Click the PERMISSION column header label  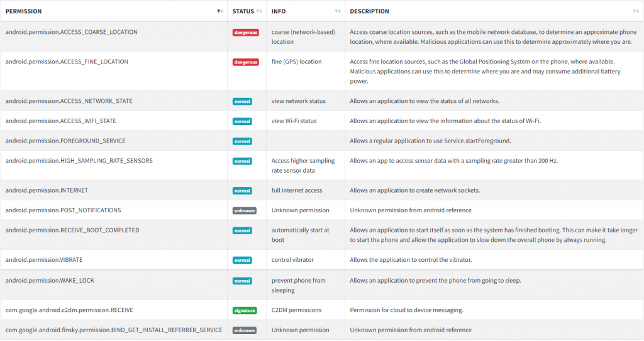pyautogui.click(x=23, y=11)
